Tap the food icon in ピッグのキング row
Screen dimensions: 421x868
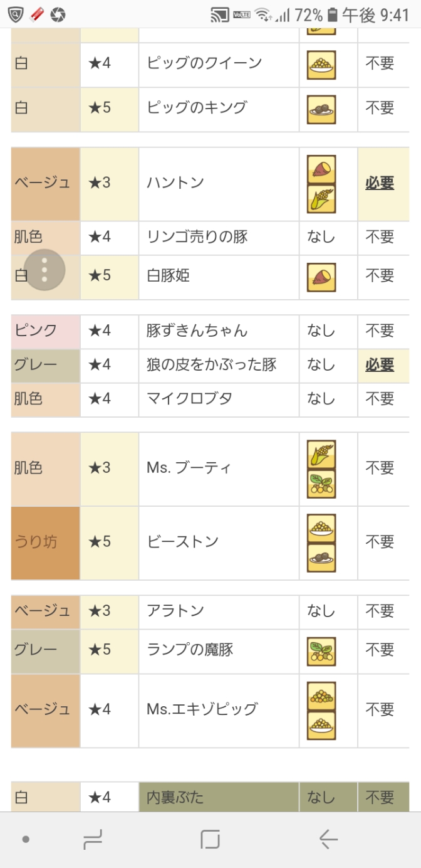tap(321, 109)
